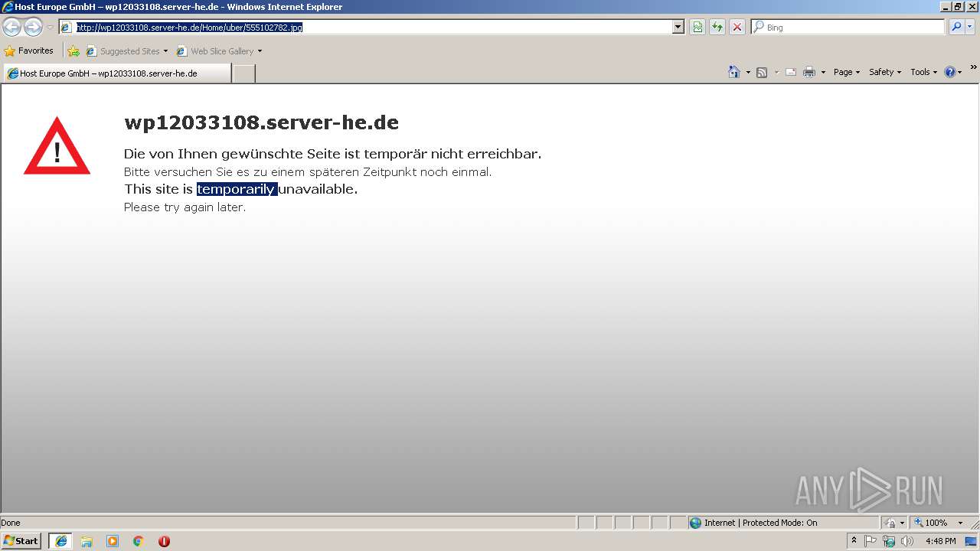
Task: Click the address bar URL field
Action: click(373, 28)
